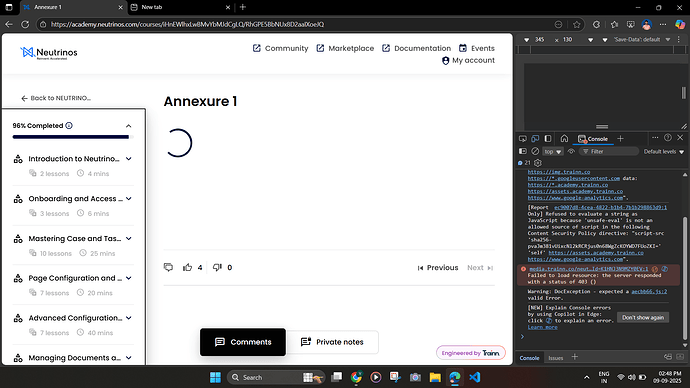Open My account

(468, 60)
